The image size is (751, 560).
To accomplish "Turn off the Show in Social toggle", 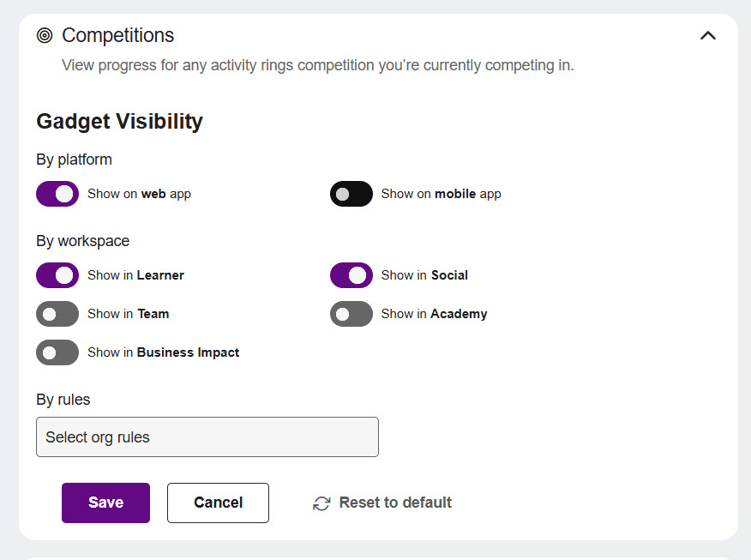I will click(351, 275).
